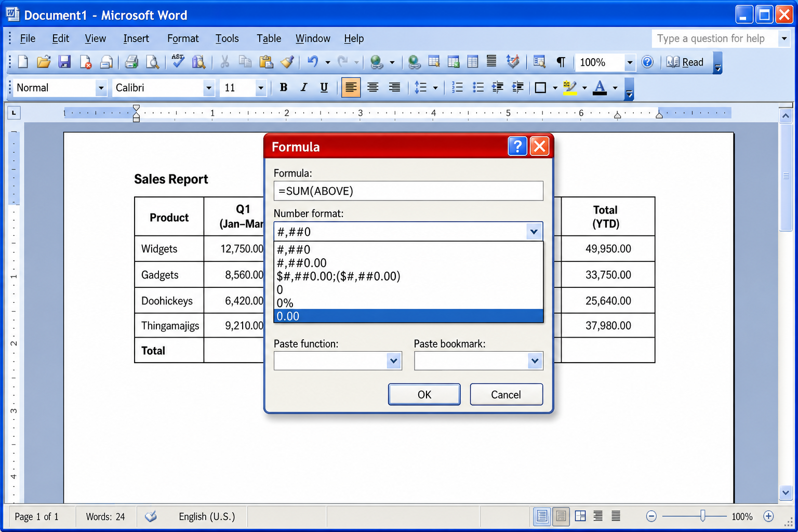798x532 pixels.
Task: Collapse the Number format dropdown list
Action: (x=534, y=232)
